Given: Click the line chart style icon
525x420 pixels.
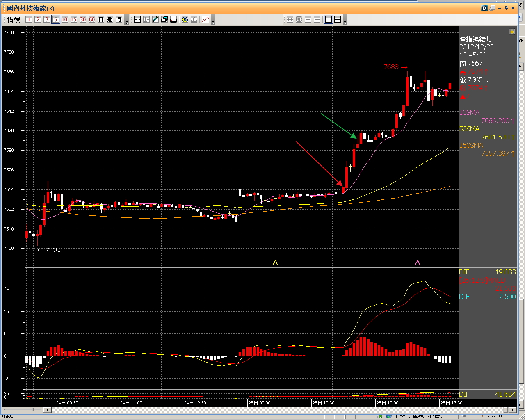Looking at the screenshot, I should click(x=205, y=19).
